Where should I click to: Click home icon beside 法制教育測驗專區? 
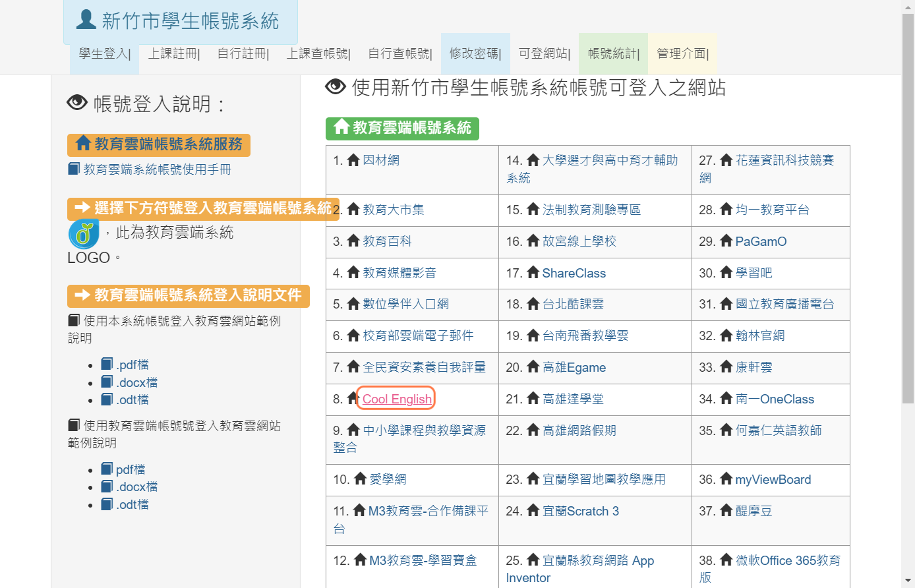point(533,209)
